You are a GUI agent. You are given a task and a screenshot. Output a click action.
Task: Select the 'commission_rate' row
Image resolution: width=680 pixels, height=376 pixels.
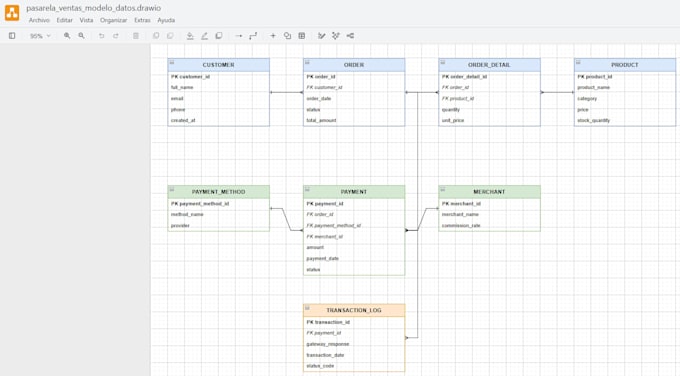(489, 226)
